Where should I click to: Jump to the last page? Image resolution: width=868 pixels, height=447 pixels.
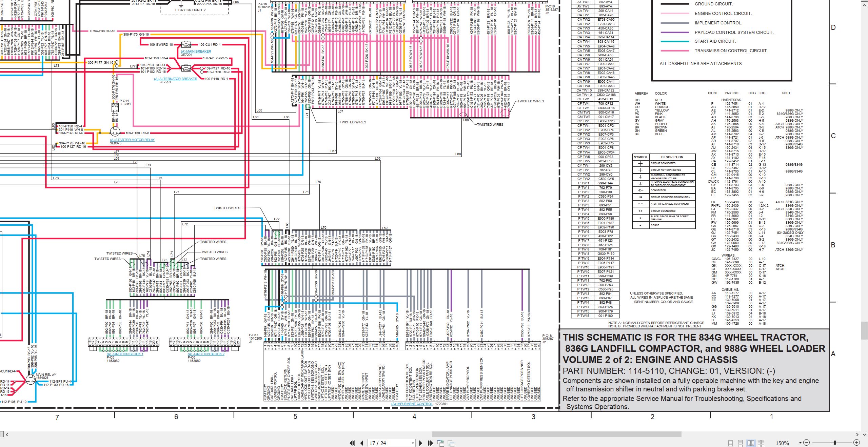point(431,443)
